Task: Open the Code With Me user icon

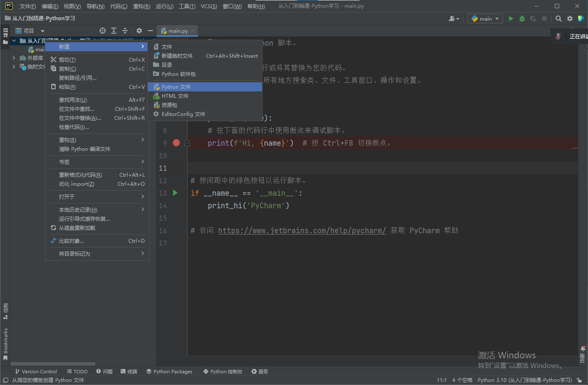Action: coord(454,19)
